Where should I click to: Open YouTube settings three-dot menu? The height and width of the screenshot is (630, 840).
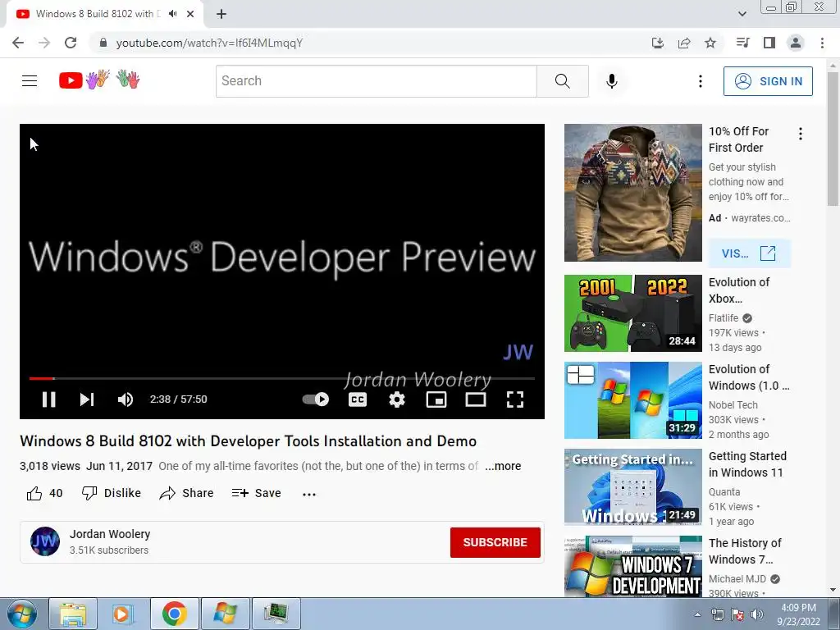[701, 81]
